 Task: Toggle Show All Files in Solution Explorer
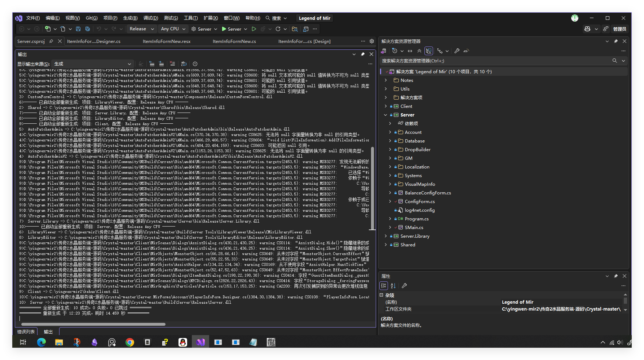click(x=428, y=51)
